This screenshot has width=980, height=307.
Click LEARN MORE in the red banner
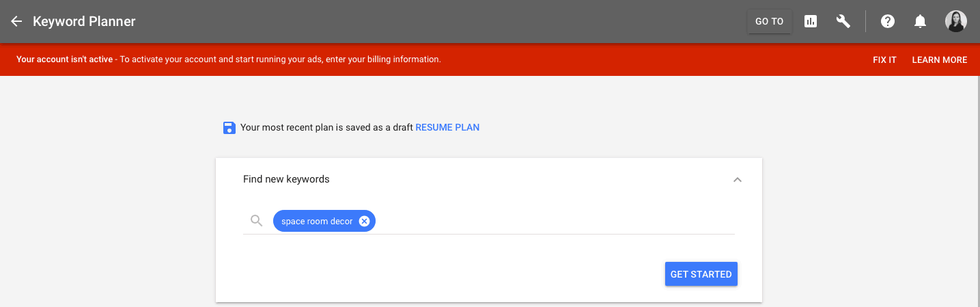coord(939,60)
